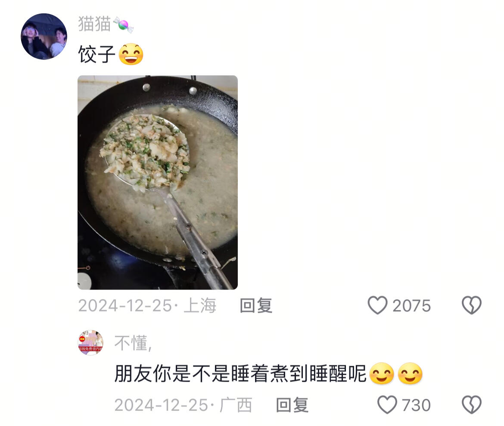Open the username 不懂,

(x=133, y=343)
